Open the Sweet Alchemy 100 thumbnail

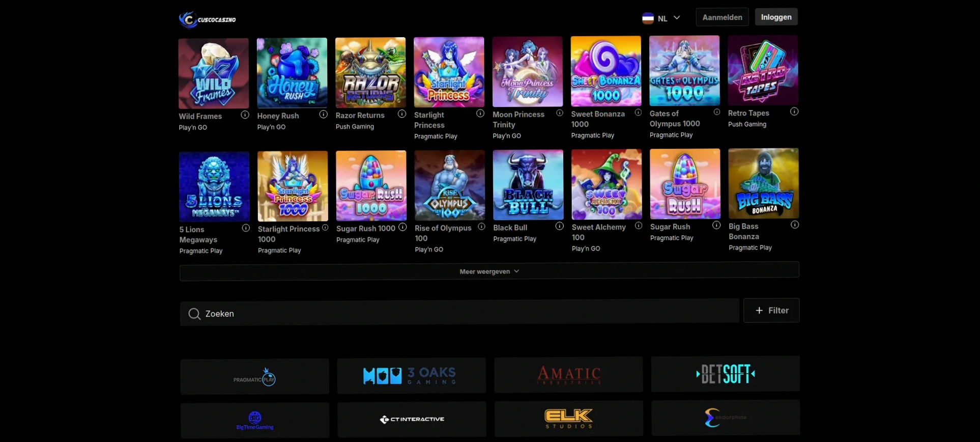pyautogui.click(x=607, y=184)
